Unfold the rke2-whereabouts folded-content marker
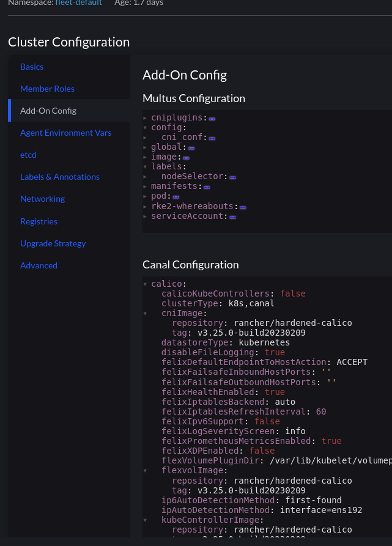Screen dimensions: 392x546 (243, 207)
